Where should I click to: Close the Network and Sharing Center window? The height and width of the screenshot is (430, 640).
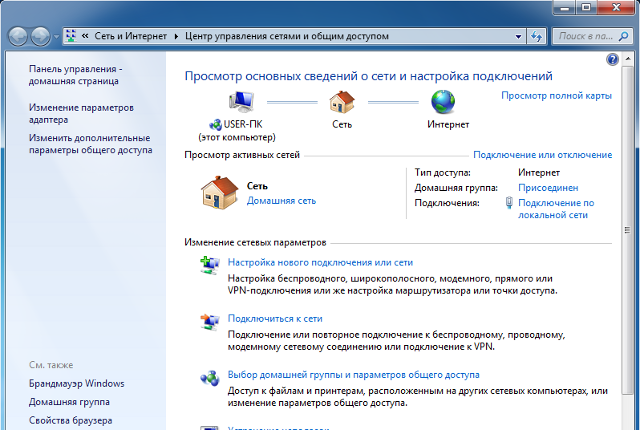[x=616, y=7]
